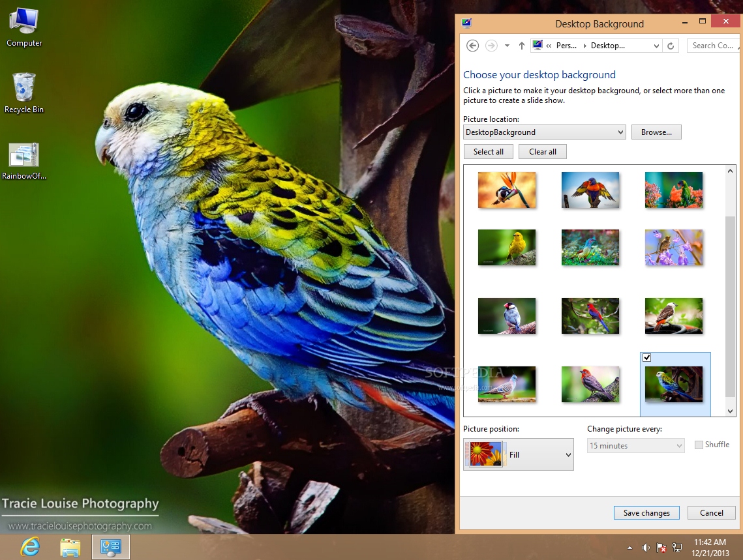Click the wallpaper list scrollbar thumb

pyautogui.click(x=730, y=306)
